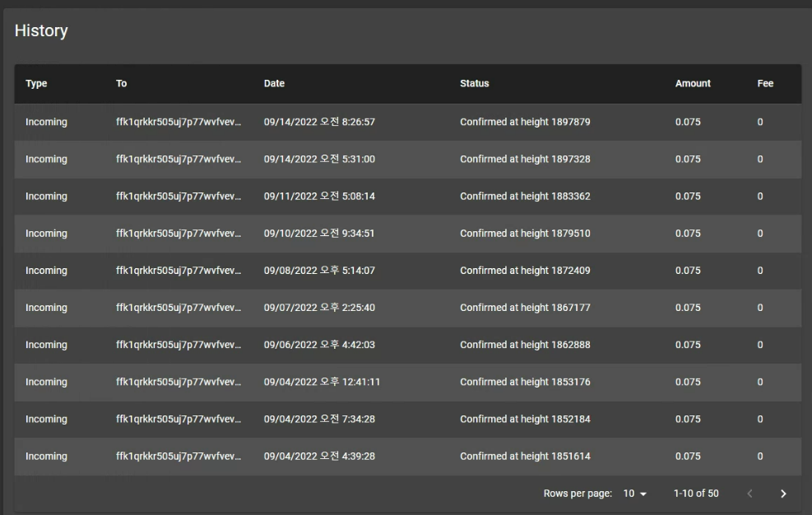This screenshot has height=515, width=812.
Task: Select date 09/08/2022 오후 5:14:07
Action: 319,271
